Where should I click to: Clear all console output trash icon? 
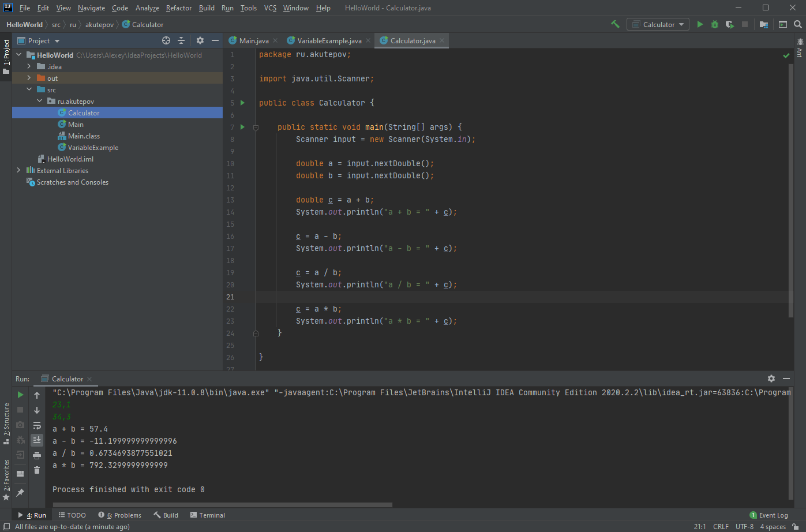coord(37,470)
